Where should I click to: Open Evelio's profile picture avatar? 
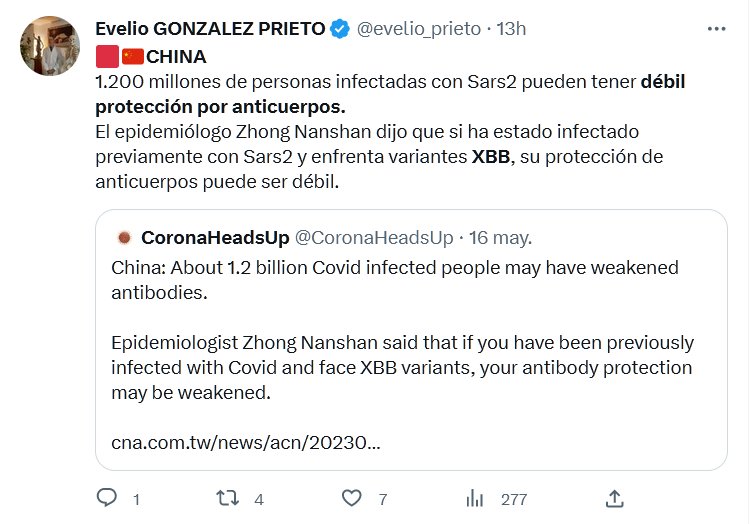pyautogui.click(x=50, y=47)
